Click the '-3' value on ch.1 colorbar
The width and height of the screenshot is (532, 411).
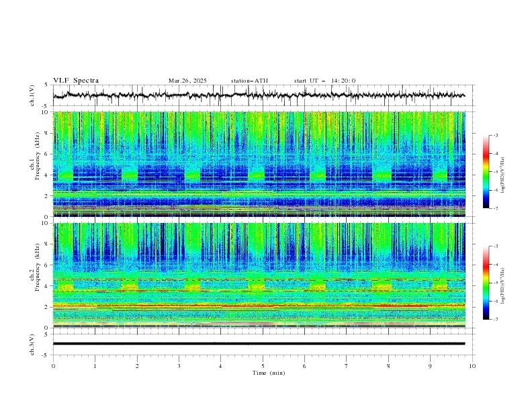coord(495,135)
